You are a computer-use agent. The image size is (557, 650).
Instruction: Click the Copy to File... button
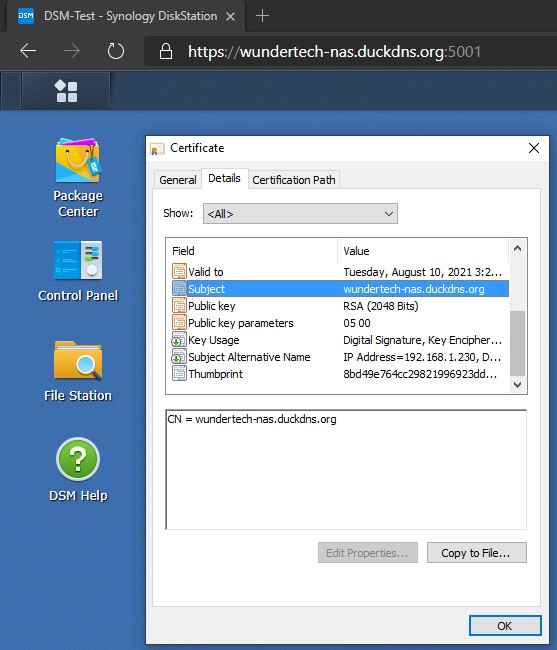point(477,553)
